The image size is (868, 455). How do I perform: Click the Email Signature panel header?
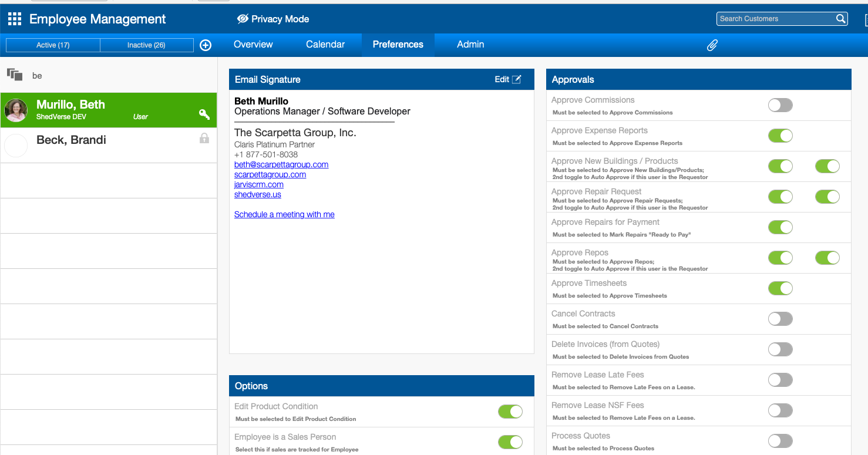pyautogui.click(x=382, y=79)
